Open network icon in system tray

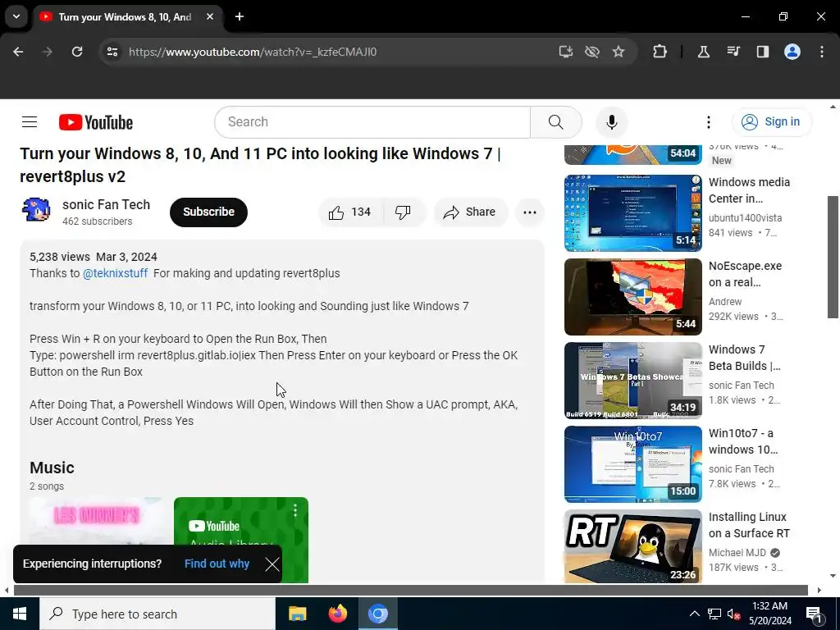(x=714, y=614)
